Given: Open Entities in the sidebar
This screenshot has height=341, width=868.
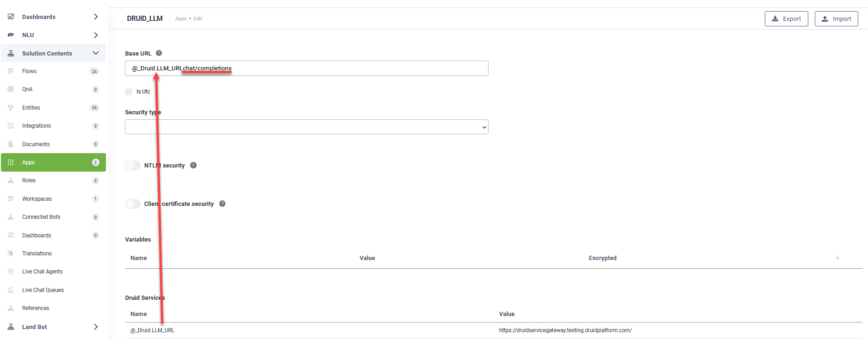Looking at the screenshot, I should tap(31, 108).
